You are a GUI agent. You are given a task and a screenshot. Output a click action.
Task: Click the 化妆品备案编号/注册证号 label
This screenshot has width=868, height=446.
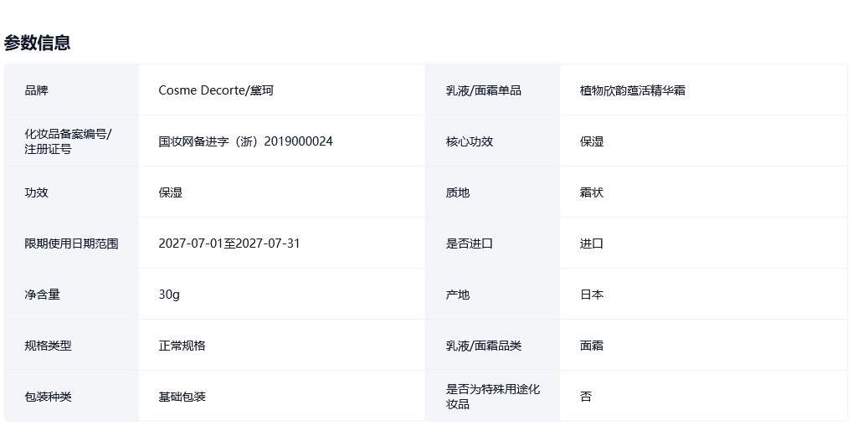[x=68, y=141]
